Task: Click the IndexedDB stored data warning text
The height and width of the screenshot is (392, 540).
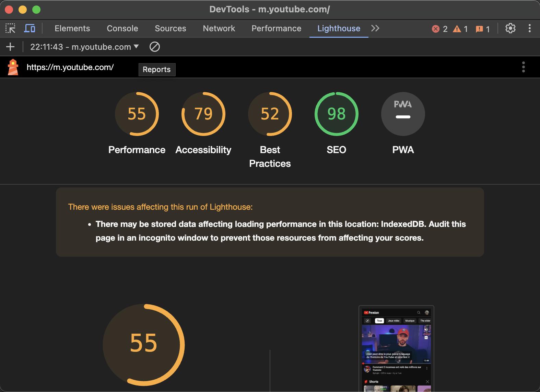Action: coord(281,231)
